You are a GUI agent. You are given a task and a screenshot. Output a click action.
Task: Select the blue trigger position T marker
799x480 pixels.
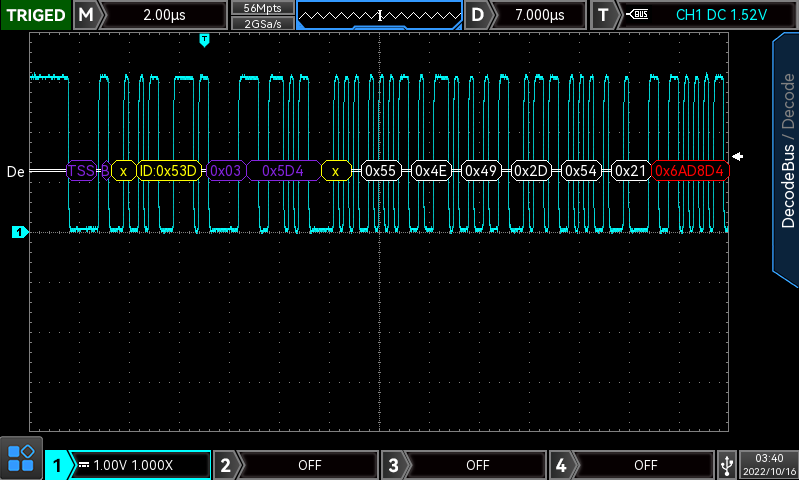pyautogui.click(x=204, y=40)
